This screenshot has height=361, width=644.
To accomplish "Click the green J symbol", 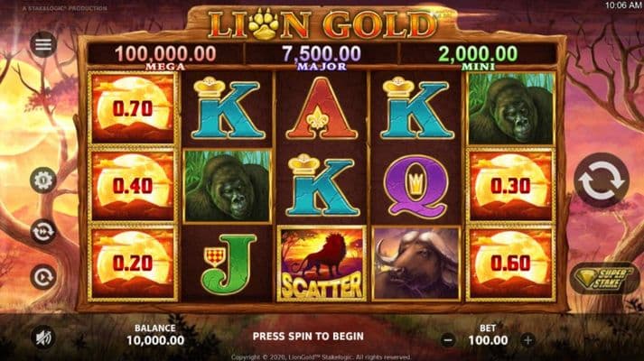I will pos(228,264).
